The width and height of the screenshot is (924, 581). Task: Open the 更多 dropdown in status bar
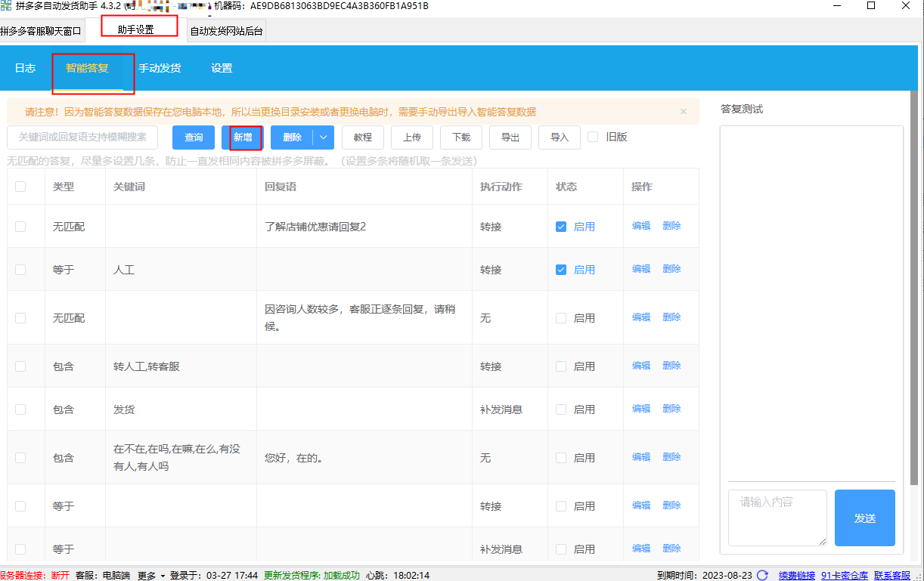150,575
